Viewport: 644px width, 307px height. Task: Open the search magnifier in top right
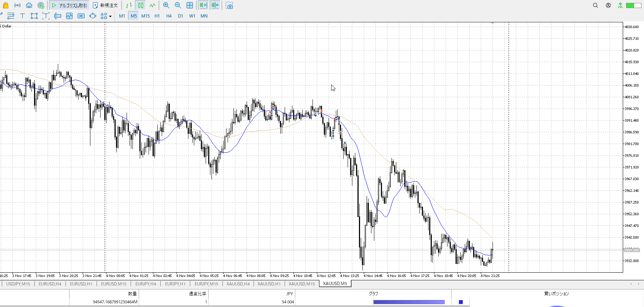point(595,5)
